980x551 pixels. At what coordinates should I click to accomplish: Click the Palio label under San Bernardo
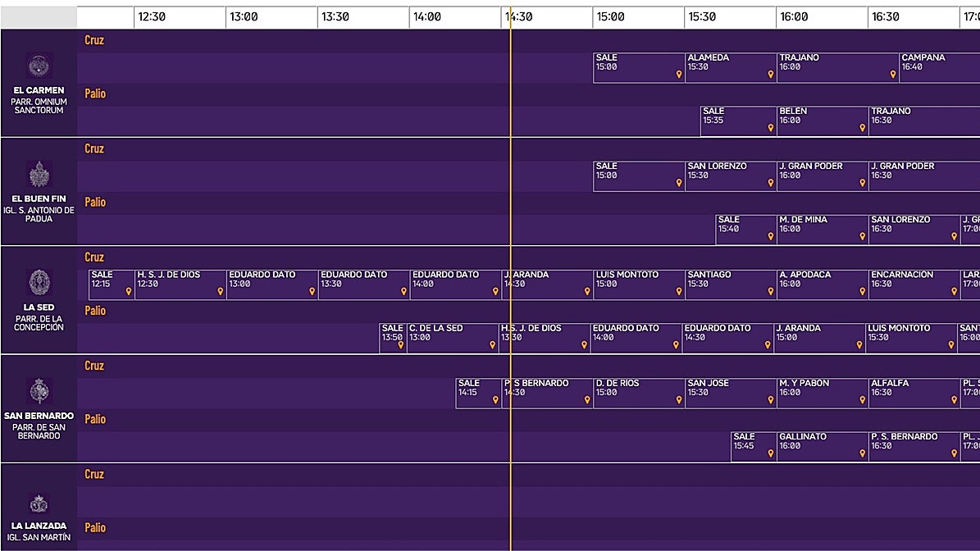pyautogui.click(x=94, y=419)
